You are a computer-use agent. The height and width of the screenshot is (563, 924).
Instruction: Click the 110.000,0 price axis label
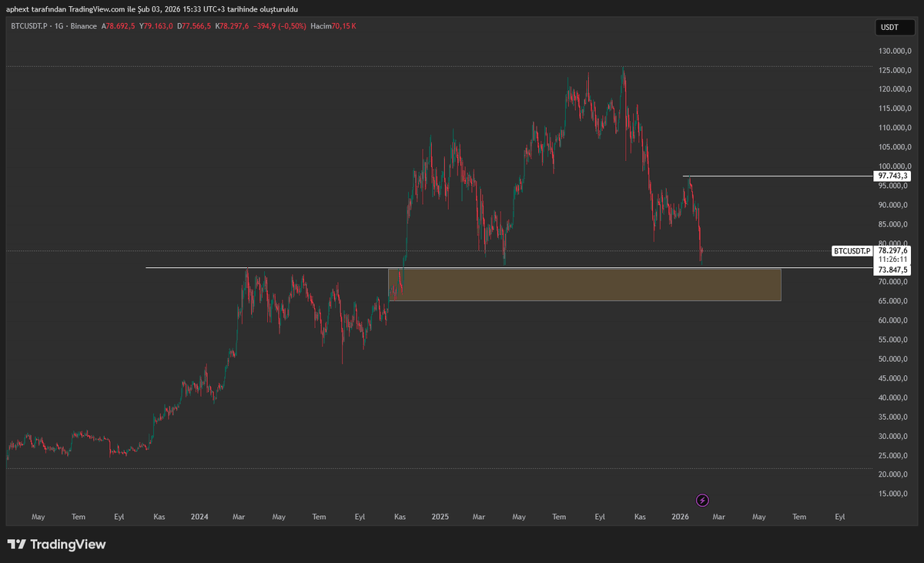896,128
